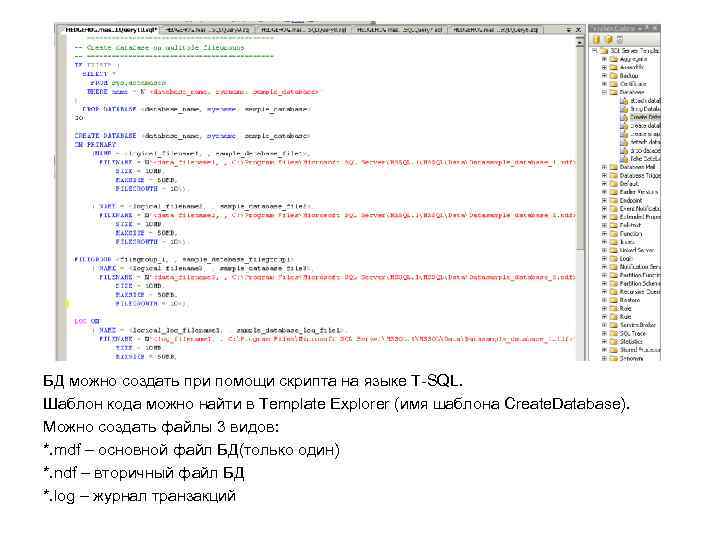Switch to the second query tab

pos(207,30)
